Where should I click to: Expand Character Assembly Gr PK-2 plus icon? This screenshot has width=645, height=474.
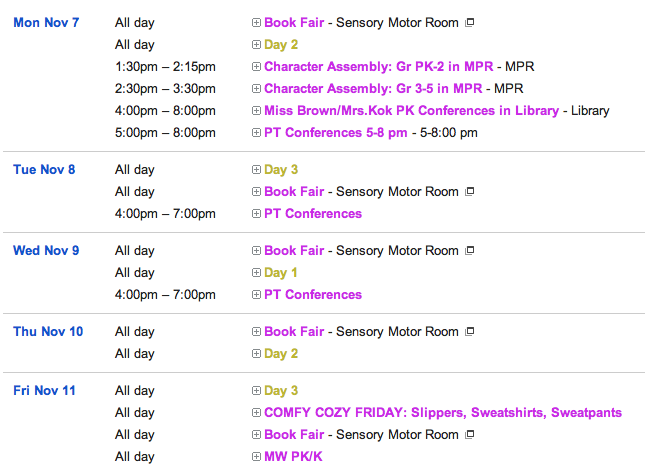[256, 66]
